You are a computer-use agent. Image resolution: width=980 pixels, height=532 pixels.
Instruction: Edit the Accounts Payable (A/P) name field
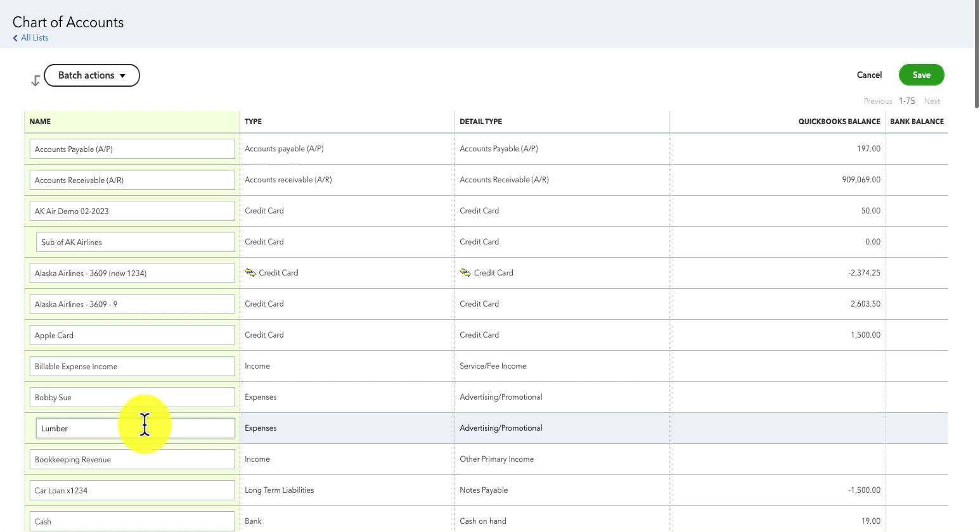(132, 149)
